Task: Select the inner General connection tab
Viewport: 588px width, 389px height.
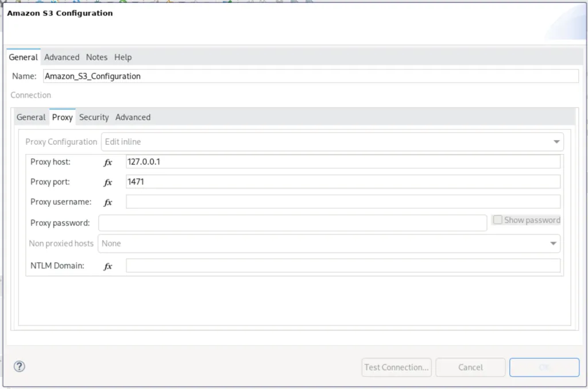Action: point(31,117)
